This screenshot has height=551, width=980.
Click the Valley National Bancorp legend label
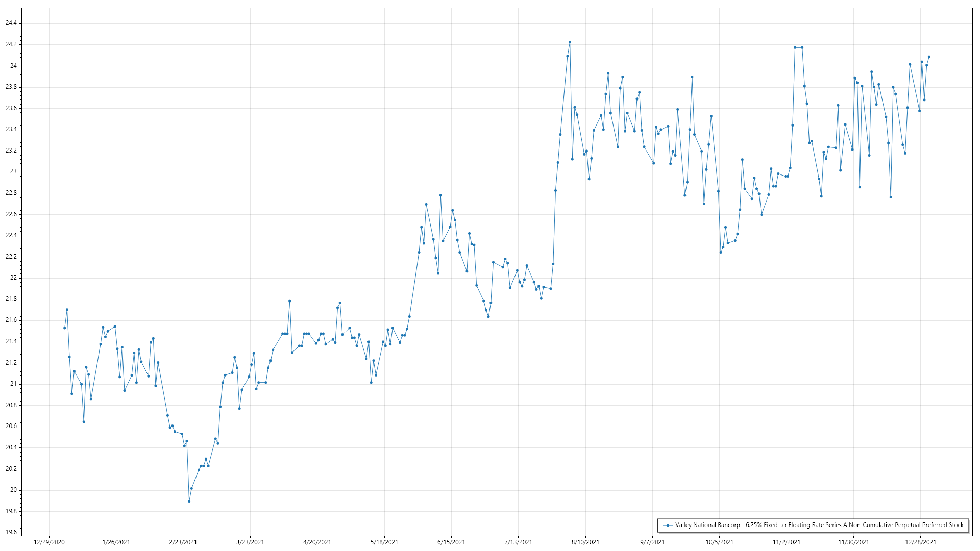coord(819,525)
